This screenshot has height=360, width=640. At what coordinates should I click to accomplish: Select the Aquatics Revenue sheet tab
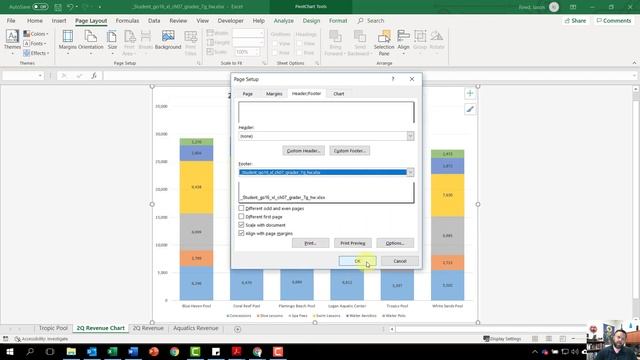[x=196, y=328]
